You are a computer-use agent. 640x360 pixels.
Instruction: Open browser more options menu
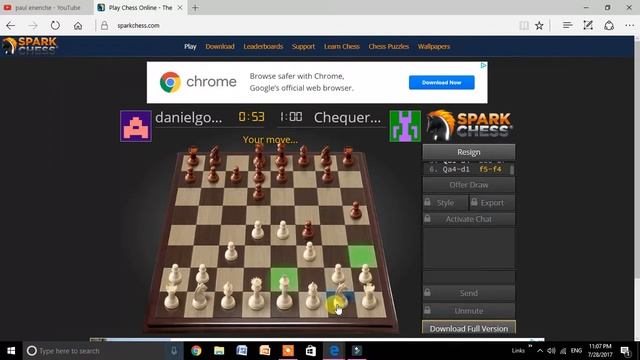[x=629, y=25]
